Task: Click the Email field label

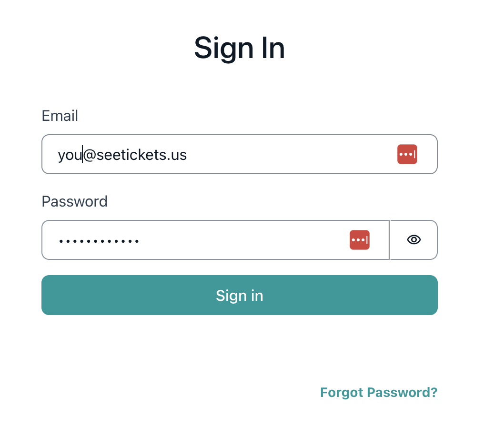Action: pyautogui.click(x=60, y=116)
